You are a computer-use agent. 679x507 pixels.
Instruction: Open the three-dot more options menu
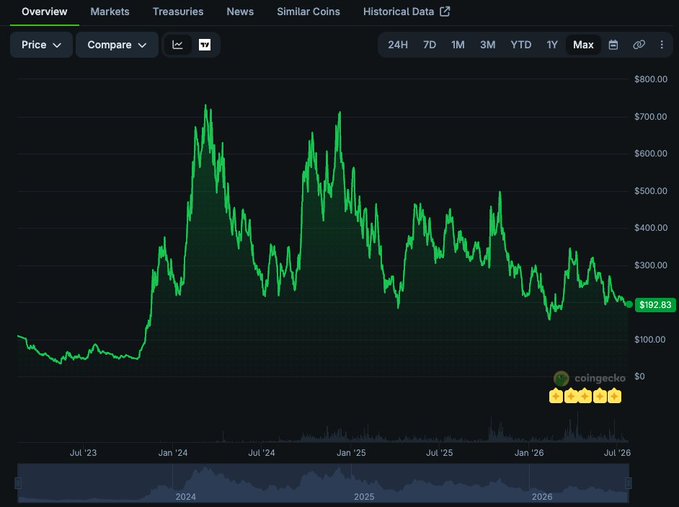[661, 45]
